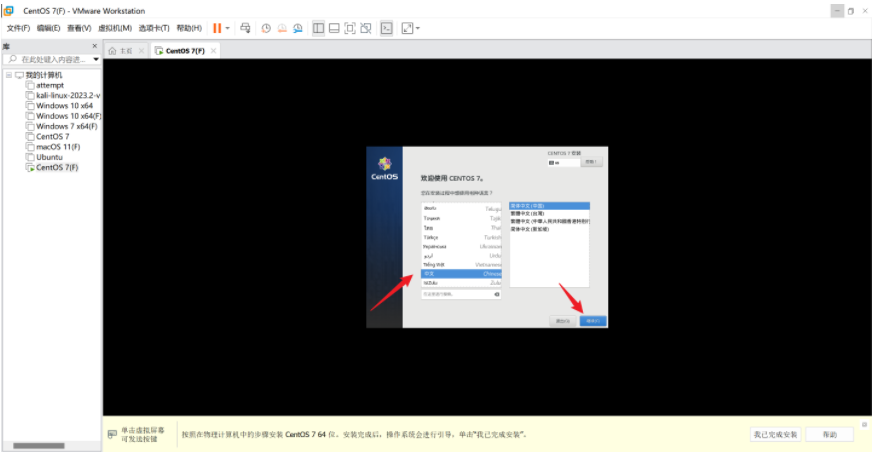Click the library panel horizontal scrollbar
Image resolution: width=877 pixels, height=452 pixels.
click(39, 446)
